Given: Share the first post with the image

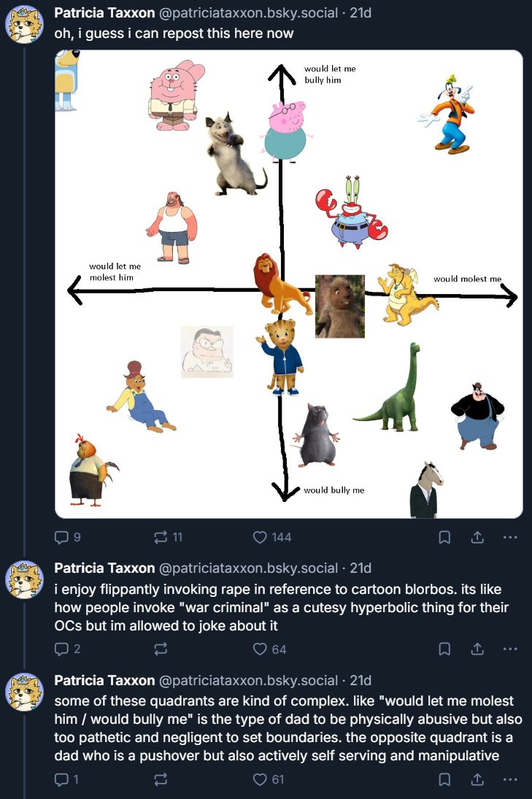Looking at the screenshot, I should coord(477,537).
